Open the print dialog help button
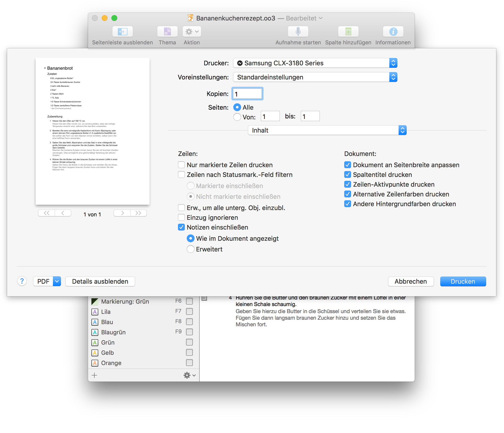The width and height of the screenshot is (504, 433). coord(22,281)
